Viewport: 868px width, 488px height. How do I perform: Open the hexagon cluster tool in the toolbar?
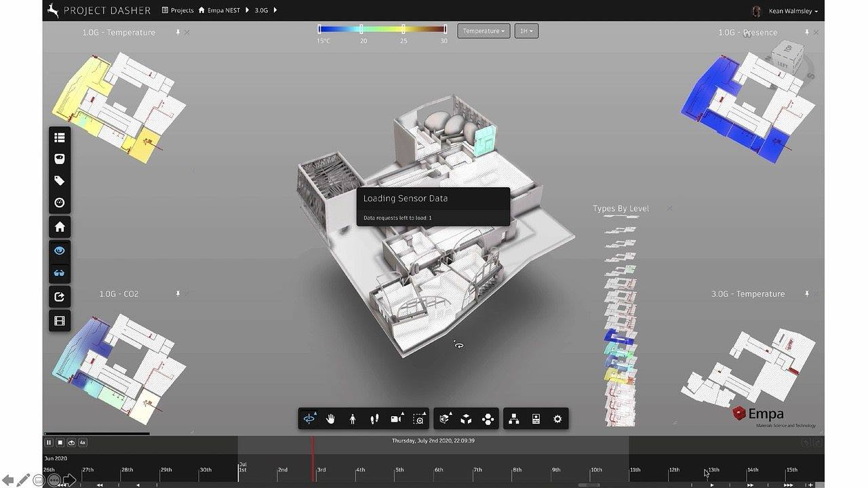(488, 419)
